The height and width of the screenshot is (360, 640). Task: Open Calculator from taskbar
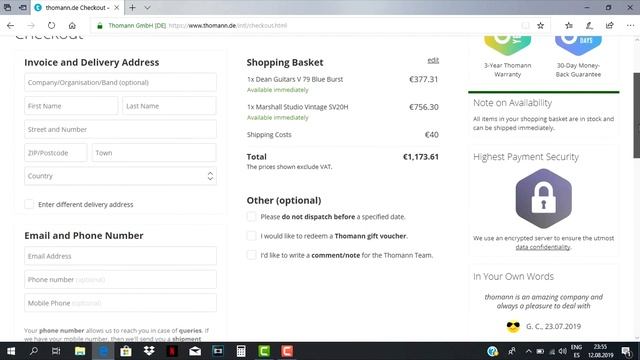point(241,351)
